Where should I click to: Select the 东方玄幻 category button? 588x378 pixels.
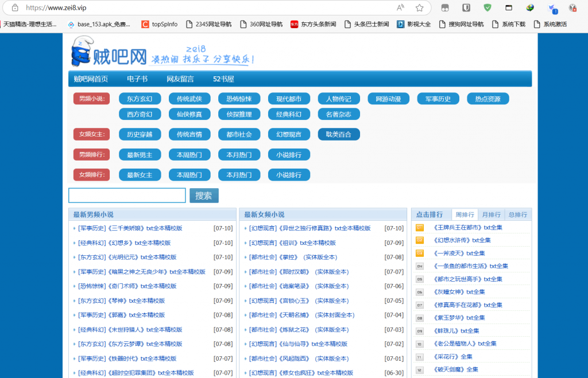point(140,98)
